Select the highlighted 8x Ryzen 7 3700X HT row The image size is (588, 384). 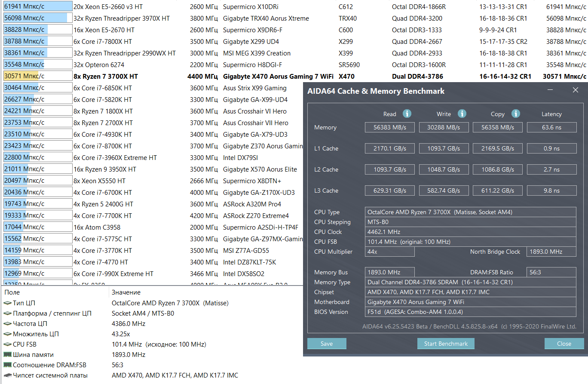pos(294,76)
